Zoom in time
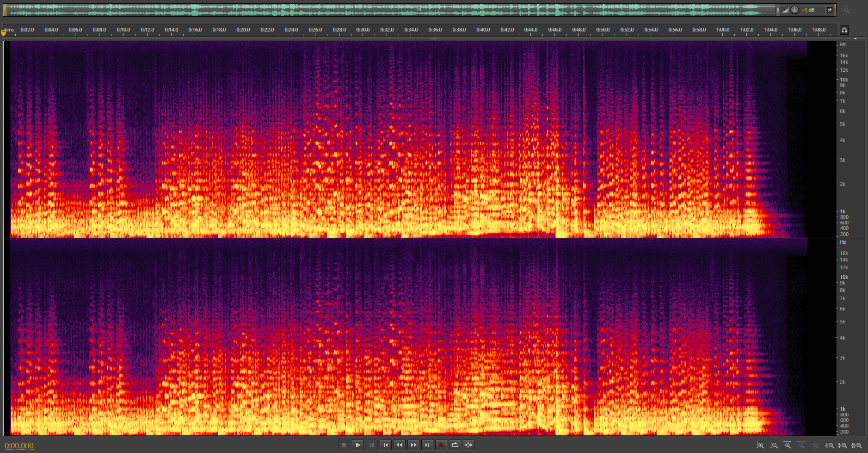Screen dimensions: 868x453 click(788, 445)
